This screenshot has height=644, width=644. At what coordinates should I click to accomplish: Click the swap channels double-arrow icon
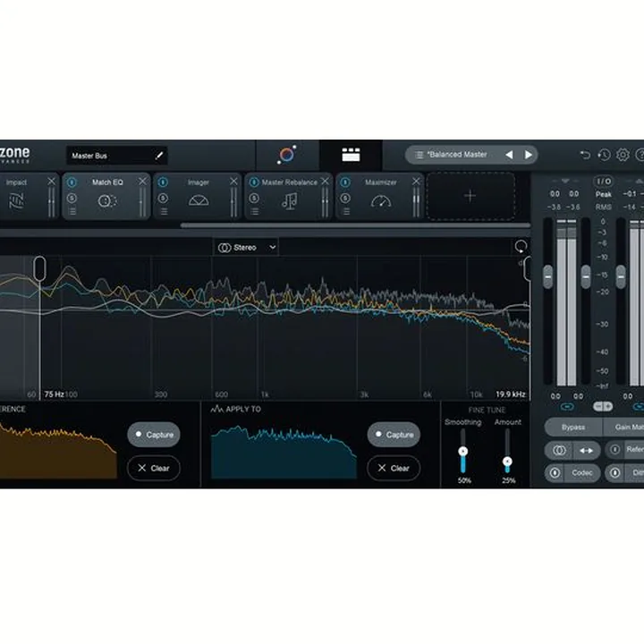pos(586,451)
